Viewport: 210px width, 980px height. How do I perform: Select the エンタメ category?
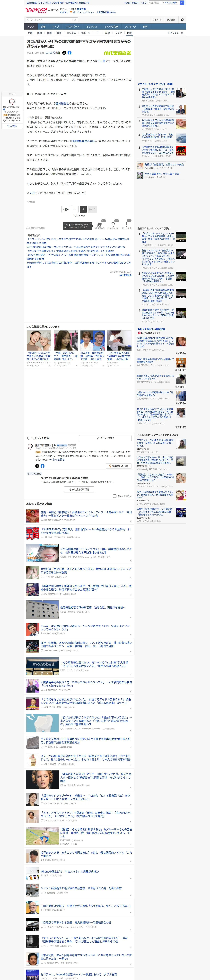point(71,33)
